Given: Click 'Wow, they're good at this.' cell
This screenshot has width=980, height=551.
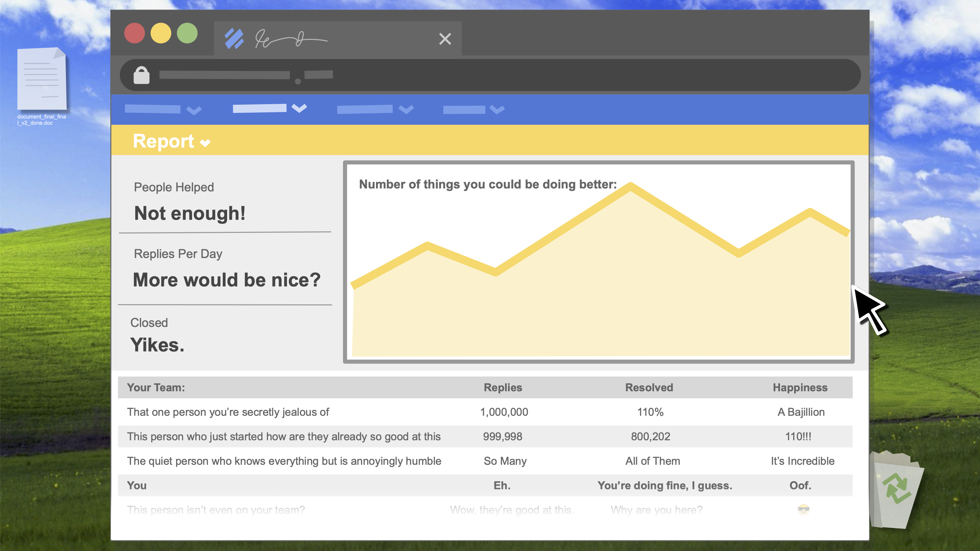Looking at the screenshot, I should pyautogui.click(x=512, y=510).
